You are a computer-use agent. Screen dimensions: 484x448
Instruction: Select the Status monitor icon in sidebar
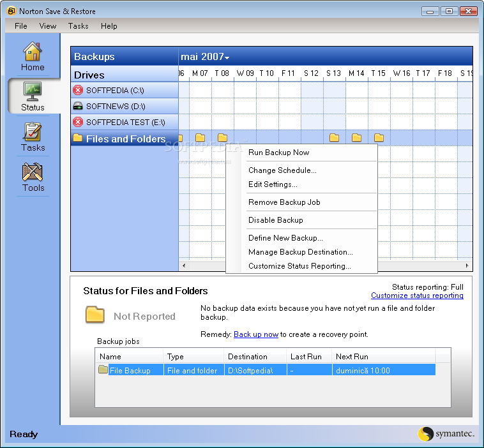click(x=33, y=91)
